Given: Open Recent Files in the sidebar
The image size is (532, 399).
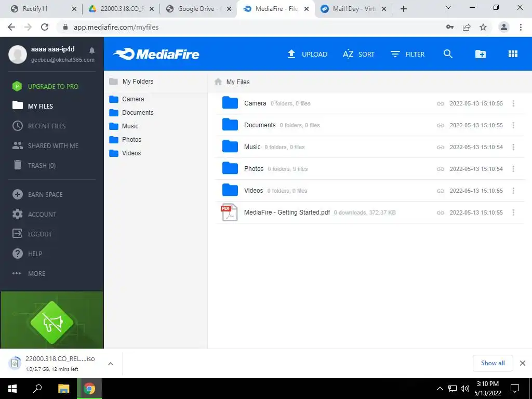Looking at the screenshot, I should coord(39,126).
